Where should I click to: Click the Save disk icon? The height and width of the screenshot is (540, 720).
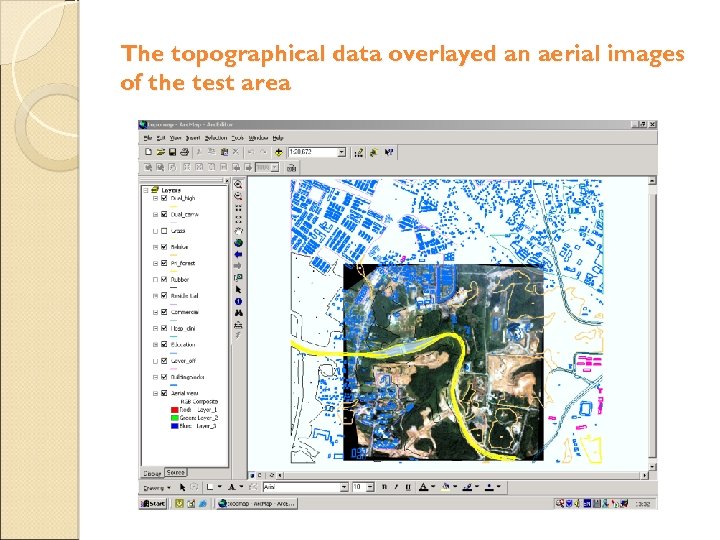(x=172, y=152)
